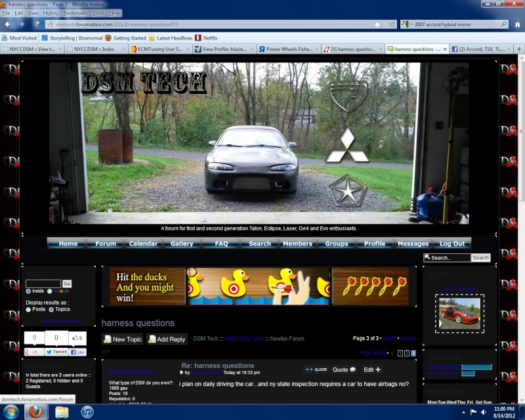Select the 'Google' search radio button
Screen dimensions: 525x420
(50, 291)
